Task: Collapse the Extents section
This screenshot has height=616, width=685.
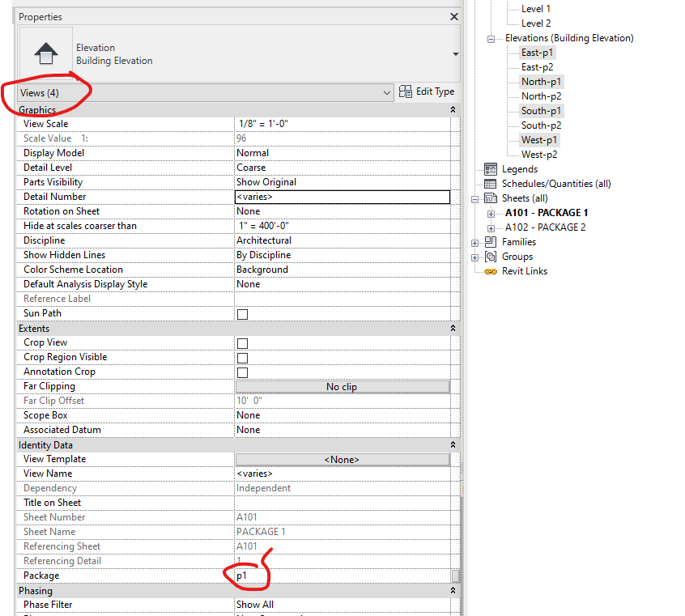Action: point(453,328)
